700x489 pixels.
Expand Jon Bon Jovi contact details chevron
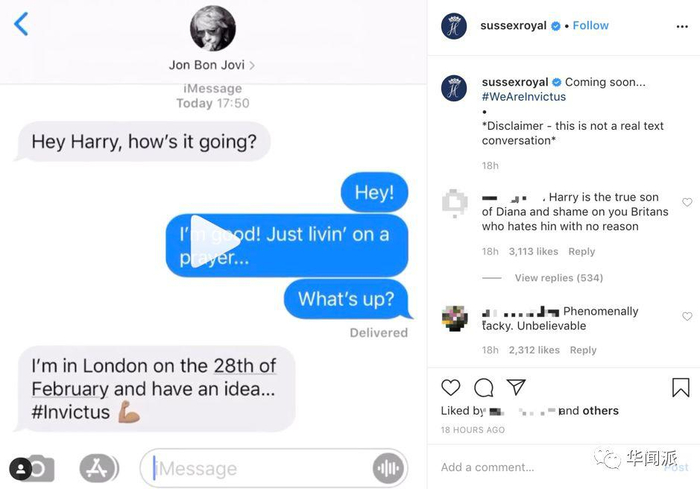point(252,65)
